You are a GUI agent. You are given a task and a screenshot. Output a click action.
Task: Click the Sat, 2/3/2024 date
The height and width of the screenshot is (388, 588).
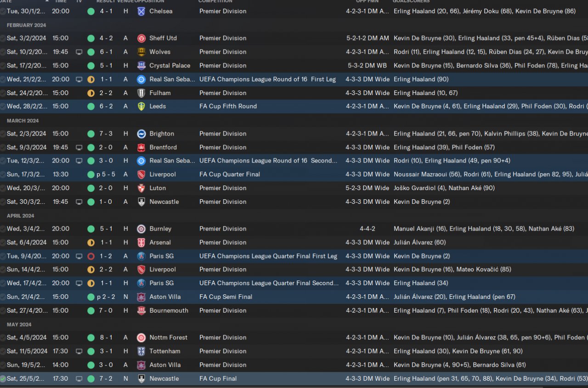pyautogui.click(x=27, y=134)
